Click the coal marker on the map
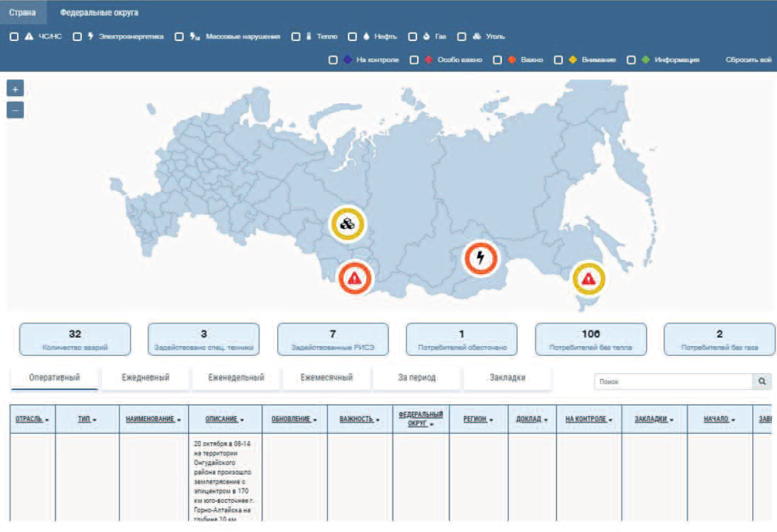 (x=347, y=224)
